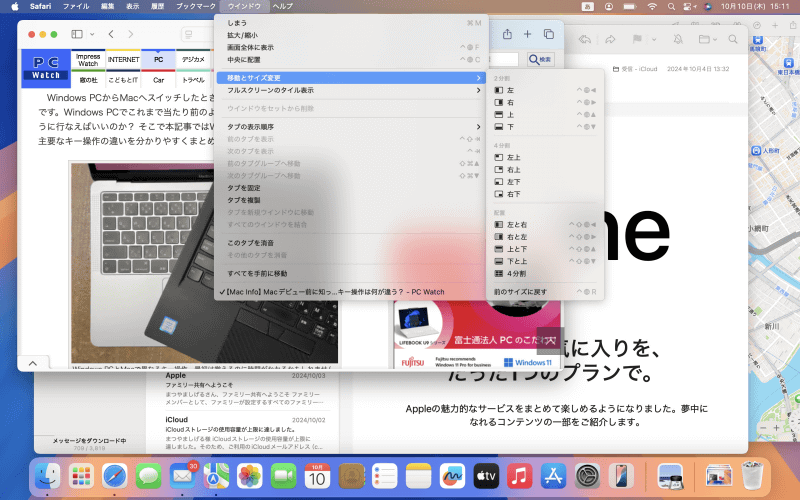
Task: Open Safari sidebar options dropdown arrow
Action: pos(92,34)
